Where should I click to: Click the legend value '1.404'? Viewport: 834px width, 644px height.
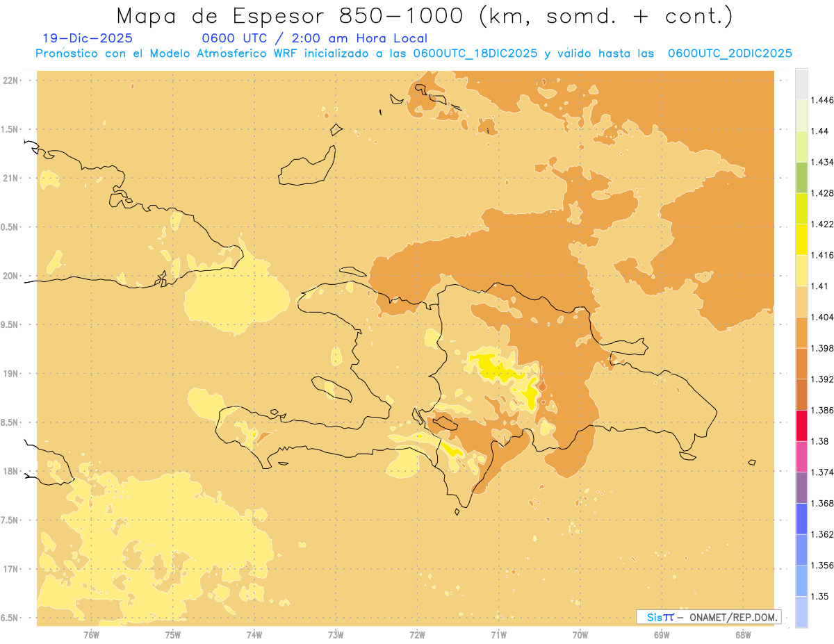pos(821,317)
